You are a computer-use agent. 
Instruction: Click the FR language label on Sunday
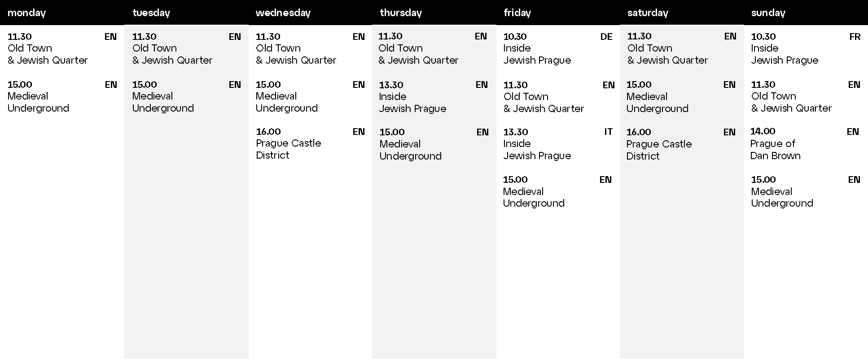click(x=855, y=37)
